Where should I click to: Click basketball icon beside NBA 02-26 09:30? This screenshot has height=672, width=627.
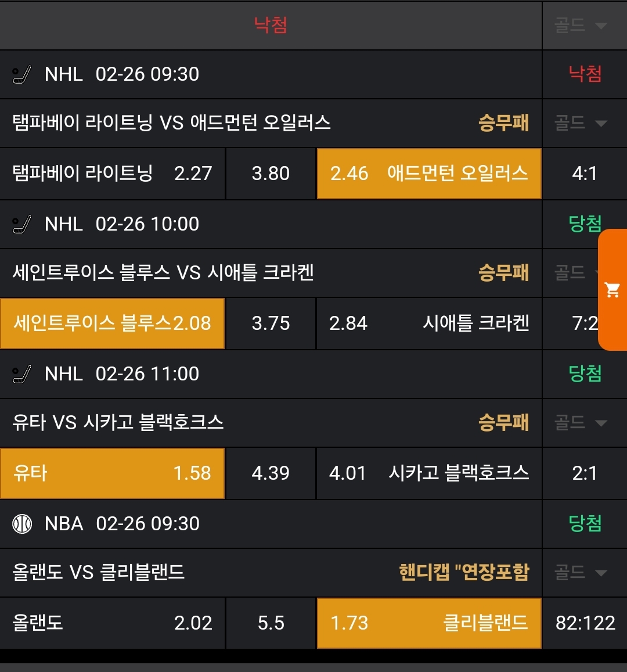pos(22,524)
